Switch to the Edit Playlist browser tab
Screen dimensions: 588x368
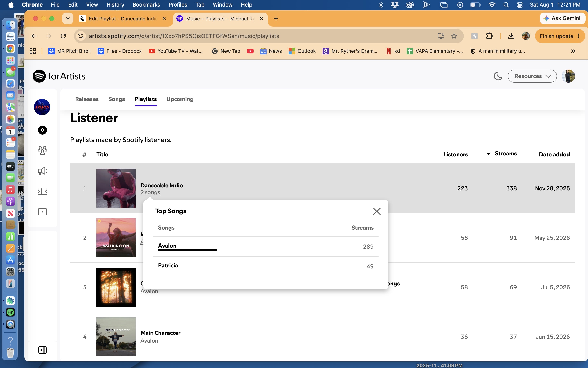pos(123,18)
